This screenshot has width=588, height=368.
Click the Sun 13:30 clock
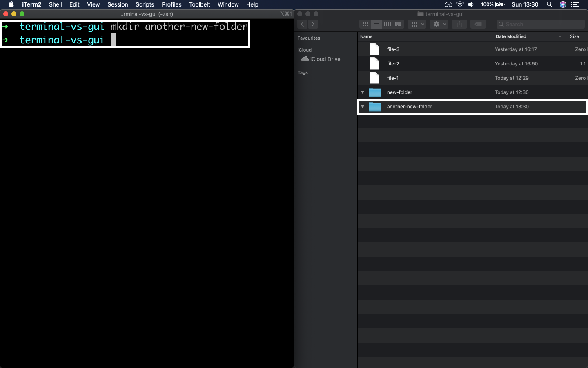525,4
